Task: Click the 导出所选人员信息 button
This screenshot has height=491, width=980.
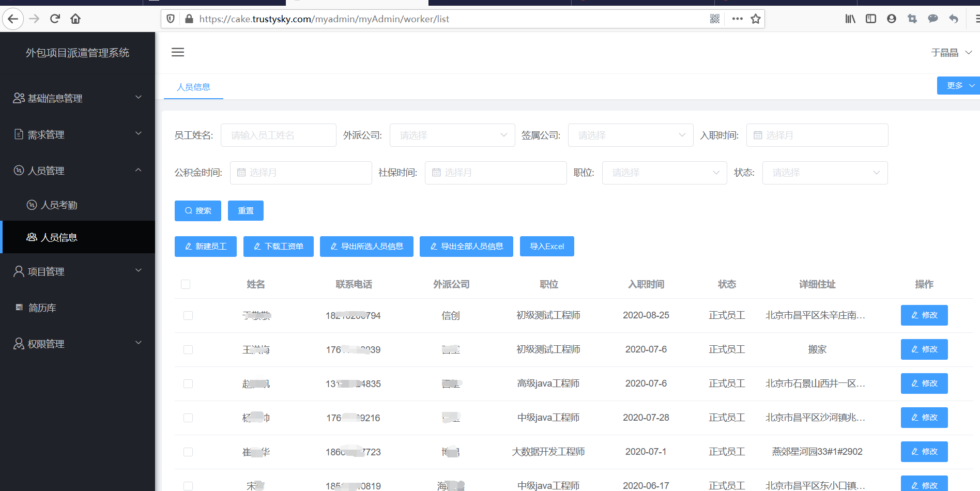Action: coord(366,247)
